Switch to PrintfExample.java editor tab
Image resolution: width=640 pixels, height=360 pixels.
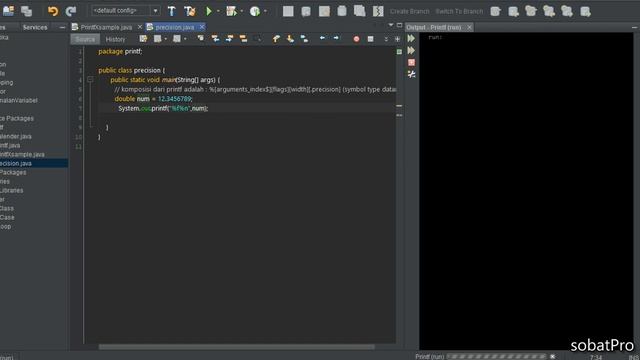(x=106, y=27)
